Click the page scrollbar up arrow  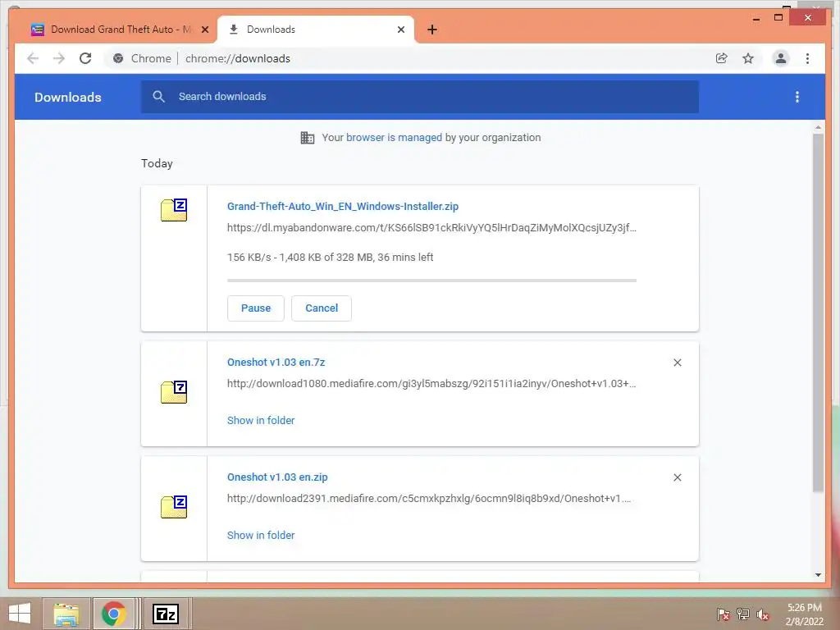(x=818, y=127)
